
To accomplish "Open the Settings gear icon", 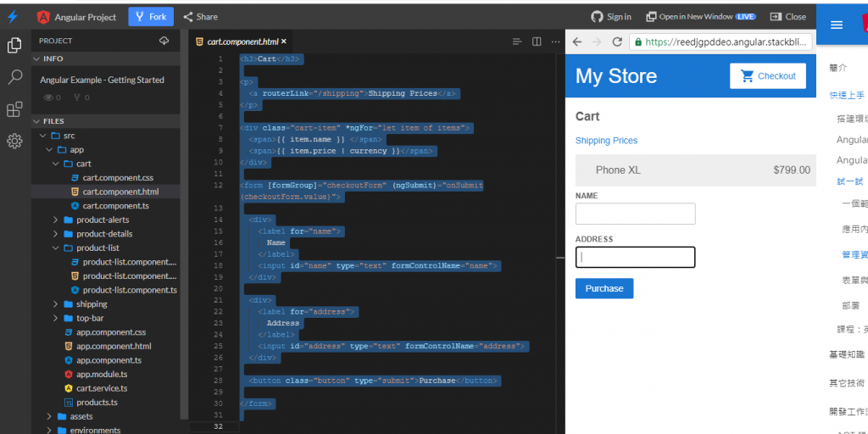I will pyautogui.click(x=14, y=142).
